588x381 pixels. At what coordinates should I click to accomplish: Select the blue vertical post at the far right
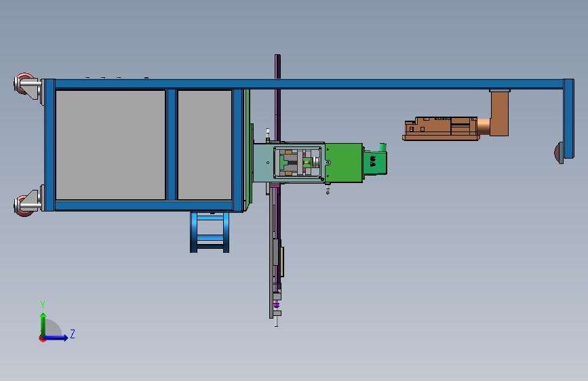point(568,119)
